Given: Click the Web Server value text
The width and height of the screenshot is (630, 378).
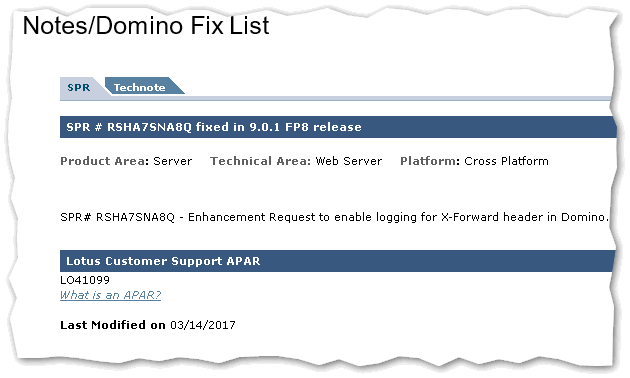Looking at the screenshot, I should point(349,161).
